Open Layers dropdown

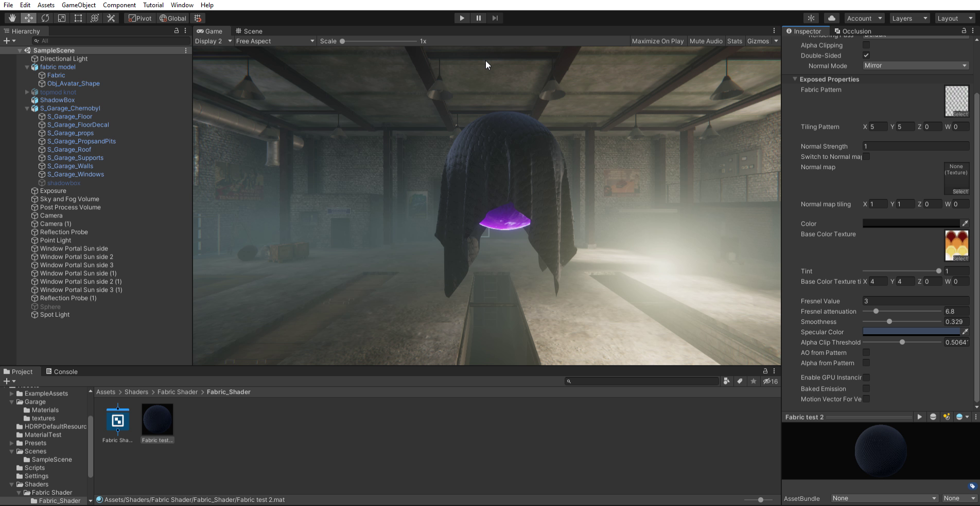pyautogui.click(x=909, y=18)
